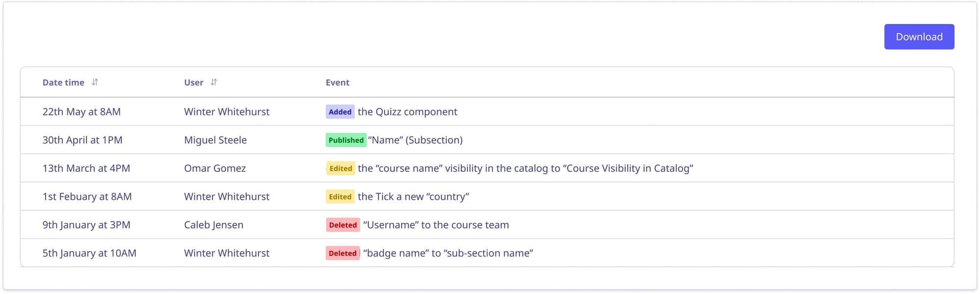
Task: Click user name Caleb Jensen
Action: click(214, 226)
